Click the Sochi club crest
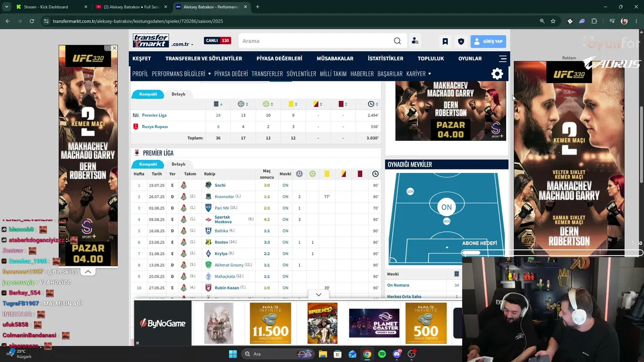Viewport: 644px width, 362px height. (208, 186)
